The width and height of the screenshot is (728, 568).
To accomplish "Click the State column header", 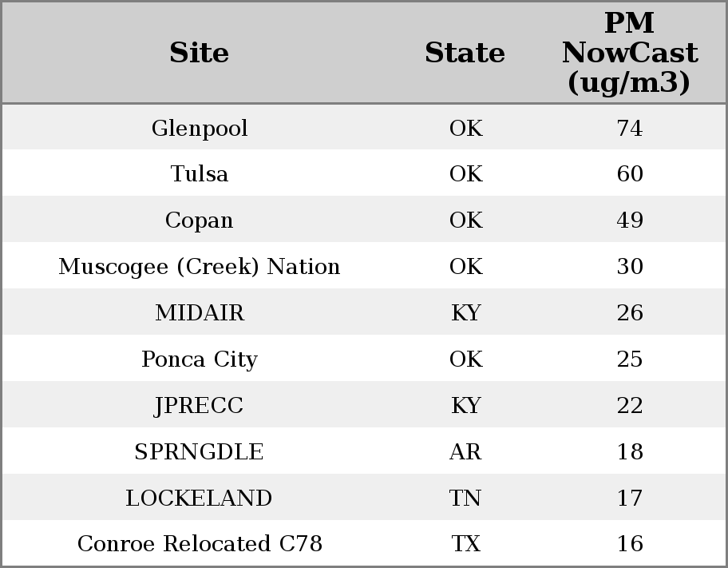I will pyautogui.click(x=465, y=54).
